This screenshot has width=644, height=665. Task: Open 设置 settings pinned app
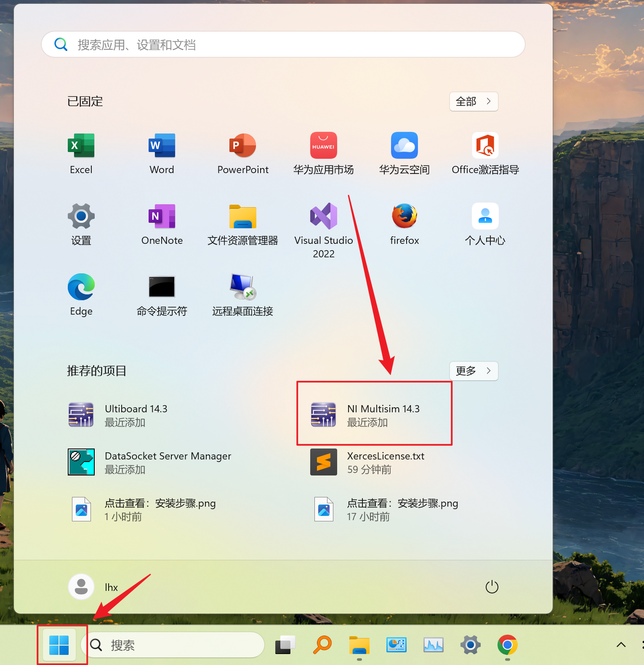81,224
